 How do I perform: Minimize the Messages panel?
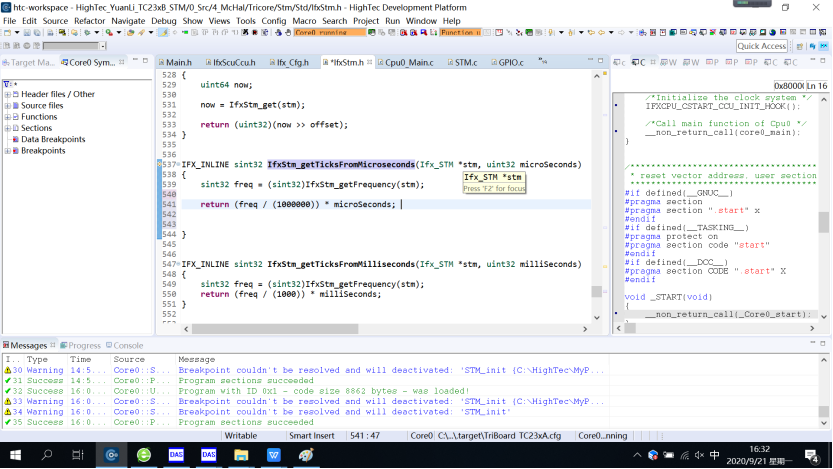(812, 343)
